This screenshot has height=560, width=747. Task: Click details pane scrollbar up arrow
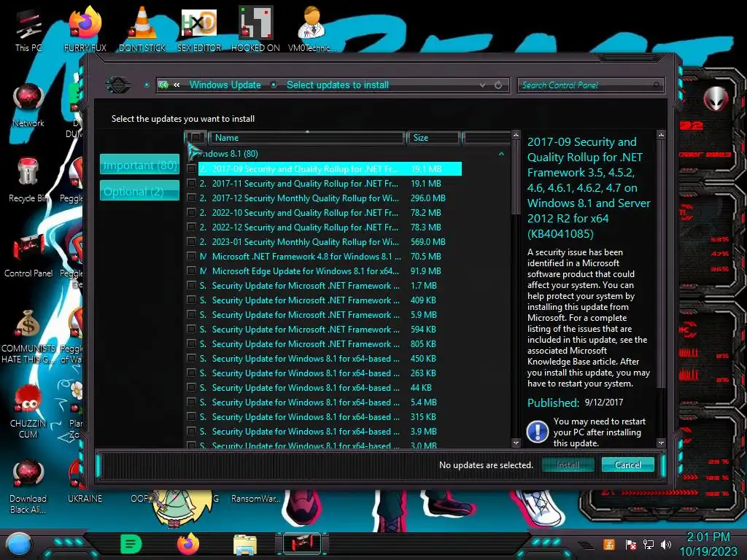click(x=661, y=136)
